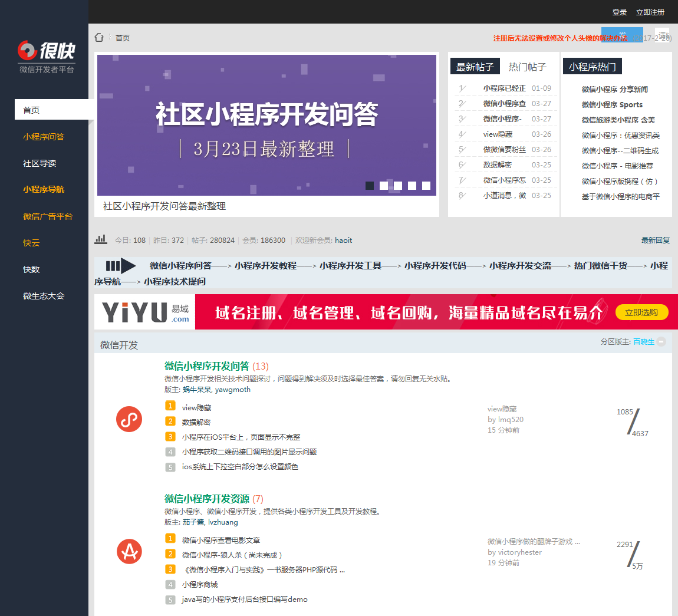Image resolution: width=678 pixels, height=616 pixels.
Task: Open thread 小程序商城
Action: (x=200, y=584)
